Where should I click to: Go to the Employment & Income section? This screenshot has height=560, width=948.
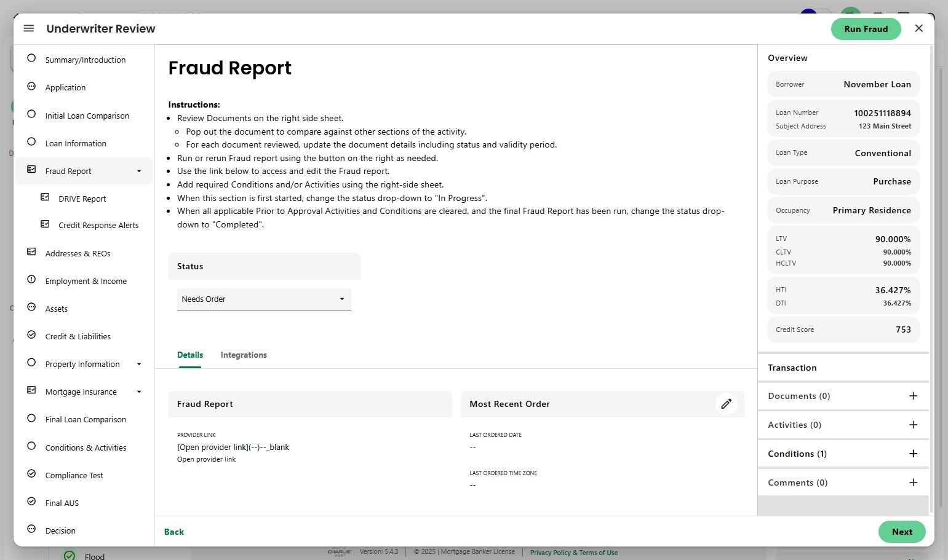(x=86, y=282)
